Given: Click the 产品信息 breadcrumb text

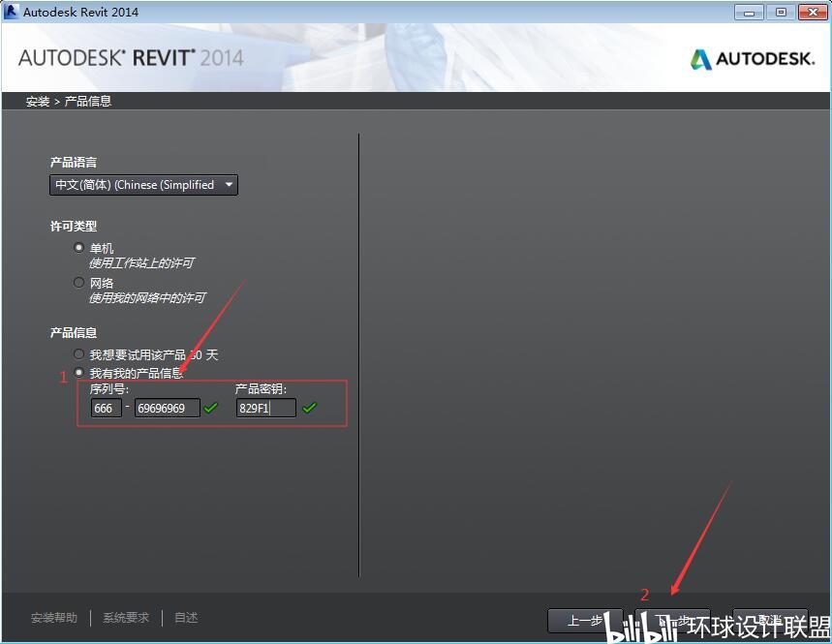Looking at the screenshot, I should point(87,102).
